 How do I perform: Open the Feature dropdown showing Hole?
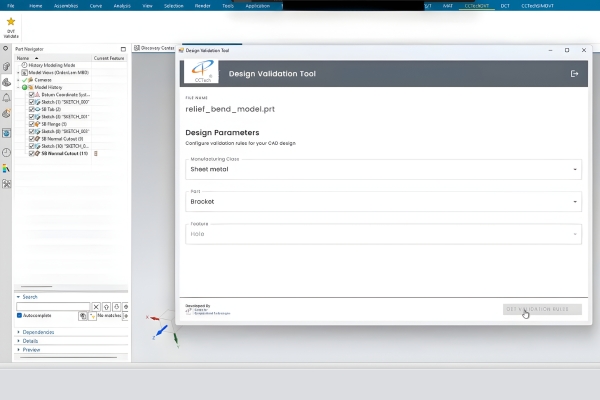click(x=383, y=234)
